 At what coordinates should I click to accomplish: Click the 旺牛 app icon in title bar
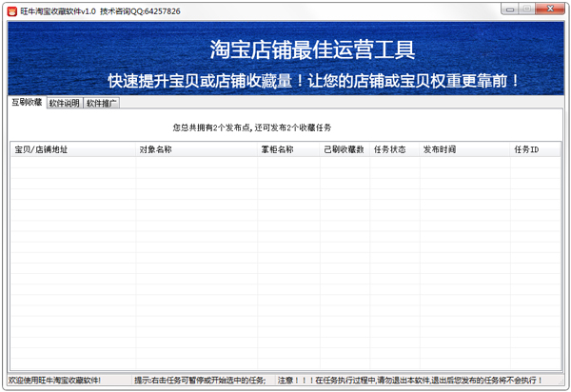[x=12, y=11]
